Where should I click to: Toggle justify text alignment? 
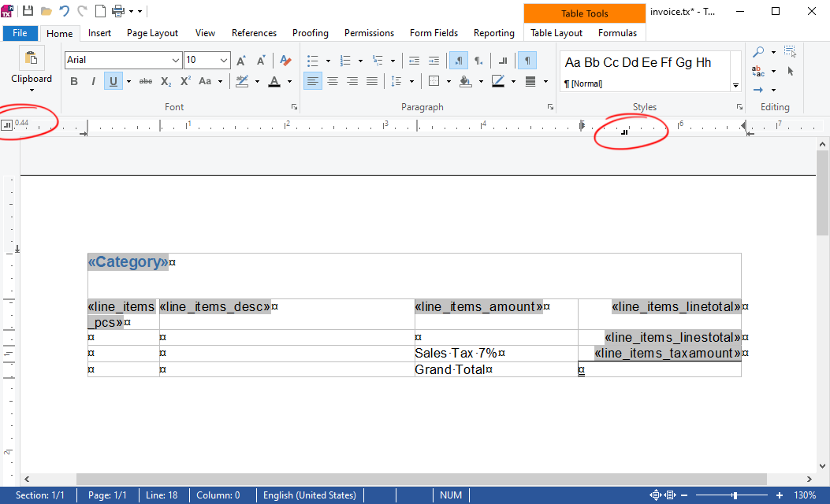(372, 81)
